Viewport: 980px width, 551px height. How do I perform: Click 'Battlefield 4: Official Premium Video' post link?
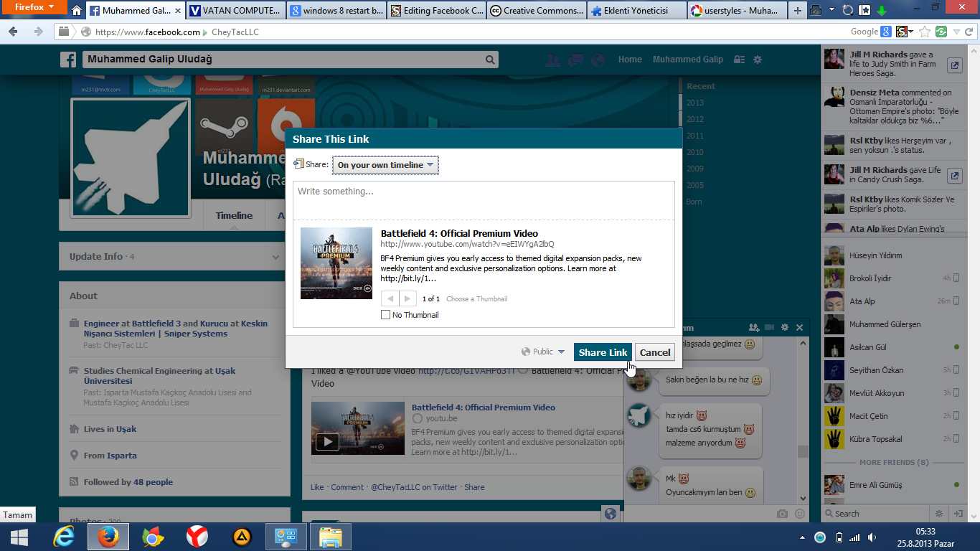(x=483, y=408)
